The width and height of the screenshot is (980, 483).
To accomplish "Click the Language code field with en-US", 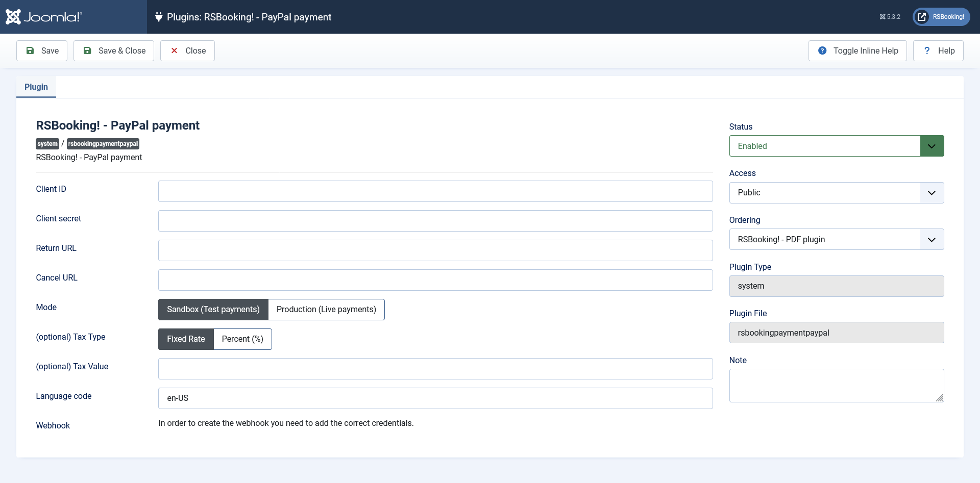I will click(x=435, y=398).
